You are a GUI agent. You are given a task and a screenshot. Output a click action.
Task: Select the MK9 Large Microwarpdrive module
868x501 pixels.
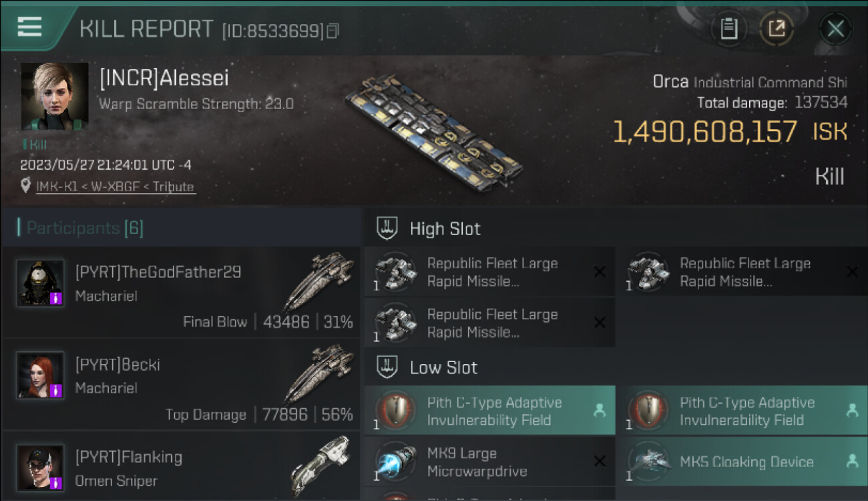tap(489, 462)
